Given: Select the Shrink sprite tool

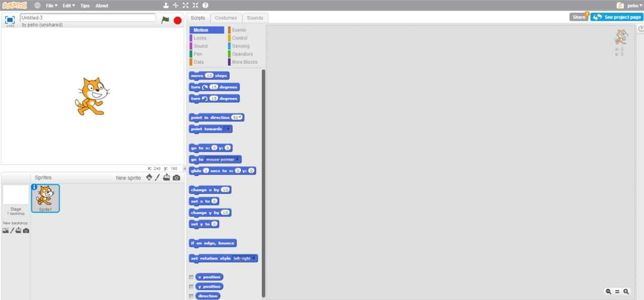Looking at the screenshot, I should click(x=195, y=6).
